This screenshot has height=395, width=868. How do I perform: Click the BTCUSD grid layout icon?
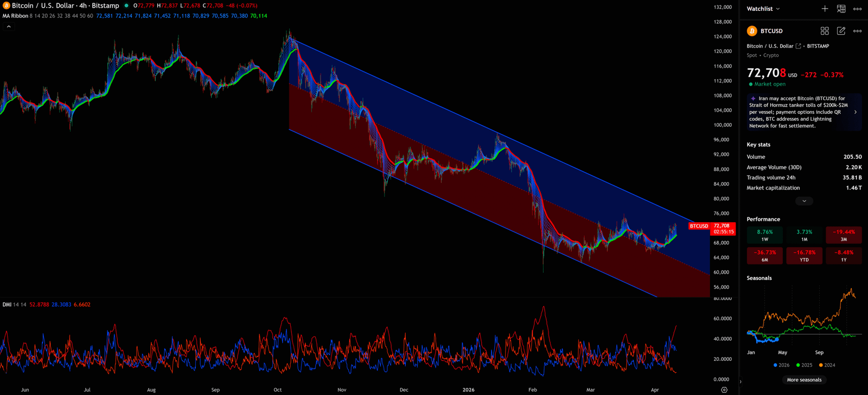(x=825, y=31)
